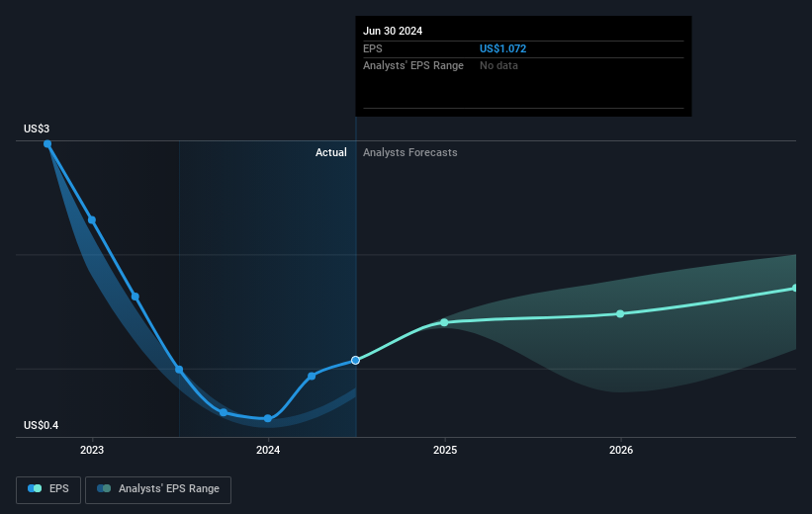Click the '2026' axis label
Viewport: 812px width, 514px height.
point(621,451)
